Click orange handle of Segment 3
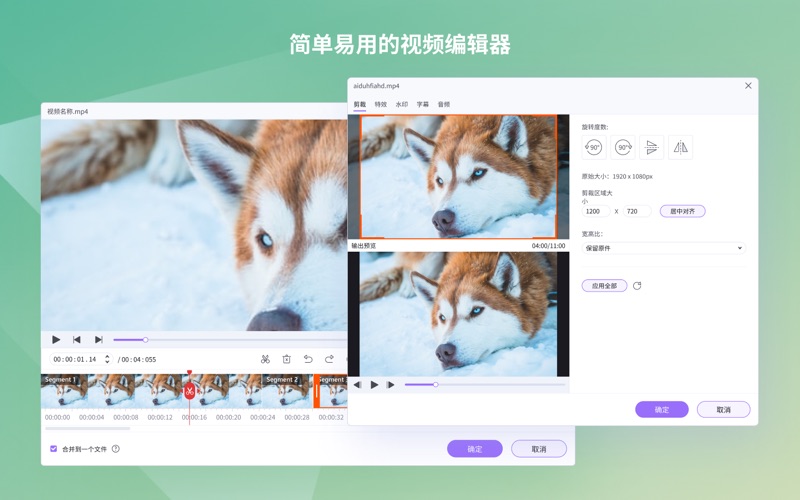The image size is (800, 500). [x=316, y=391]
